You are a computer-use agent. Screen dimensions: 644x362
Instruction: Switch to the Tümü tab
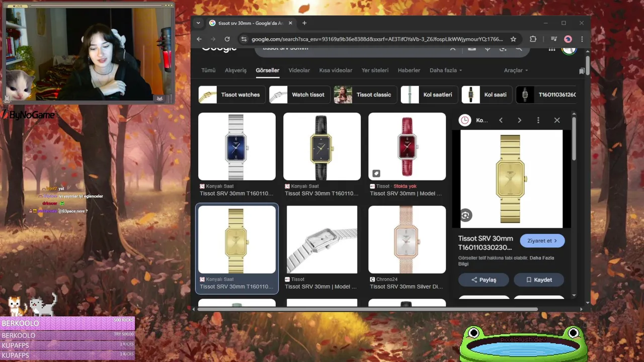pos(208,70)
